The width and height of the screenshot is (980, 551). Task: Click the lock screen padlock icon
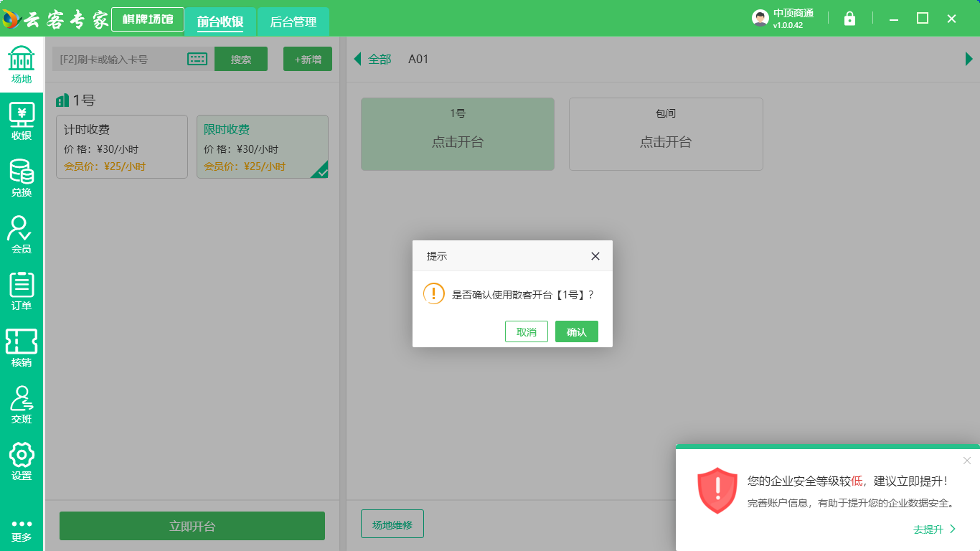[849, 19]
